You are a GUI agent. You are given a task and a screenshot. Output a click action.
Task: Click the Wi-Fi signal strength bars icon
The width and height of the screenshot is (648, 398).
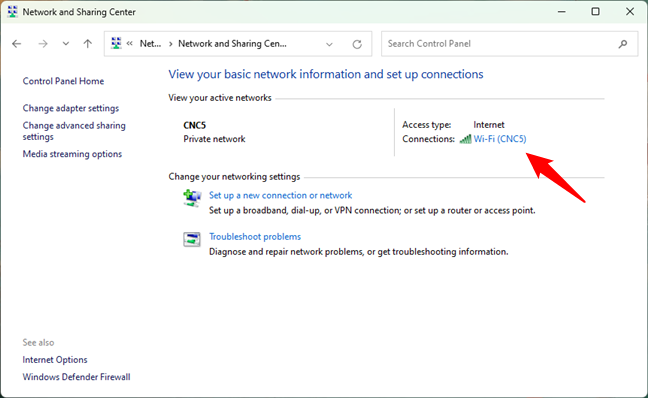[x=465, y=139]
